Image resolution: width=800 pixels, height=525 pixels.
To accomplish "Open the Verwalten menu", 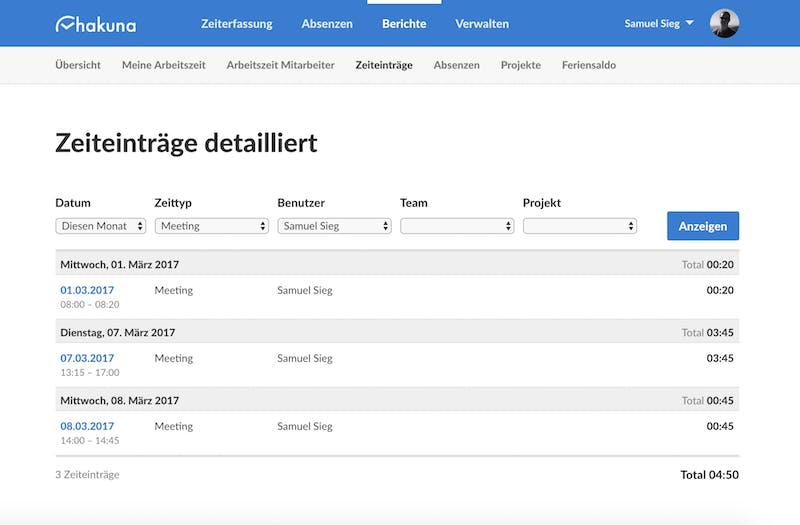I will [x=482, y=24].
